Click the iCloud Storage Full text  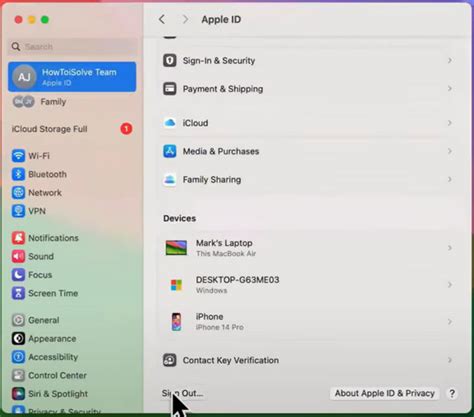tap(49, 129)
